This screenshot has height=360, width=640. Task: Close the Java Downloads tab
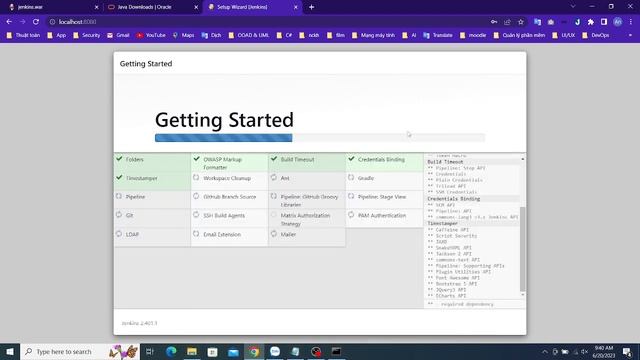[x=196, y=7]
